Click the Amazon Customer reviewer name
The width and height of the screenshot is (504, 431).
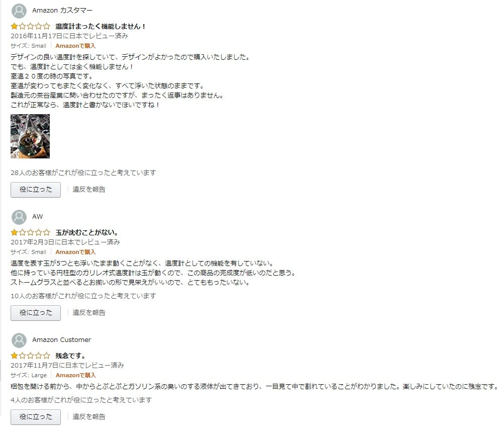[61, 340]
